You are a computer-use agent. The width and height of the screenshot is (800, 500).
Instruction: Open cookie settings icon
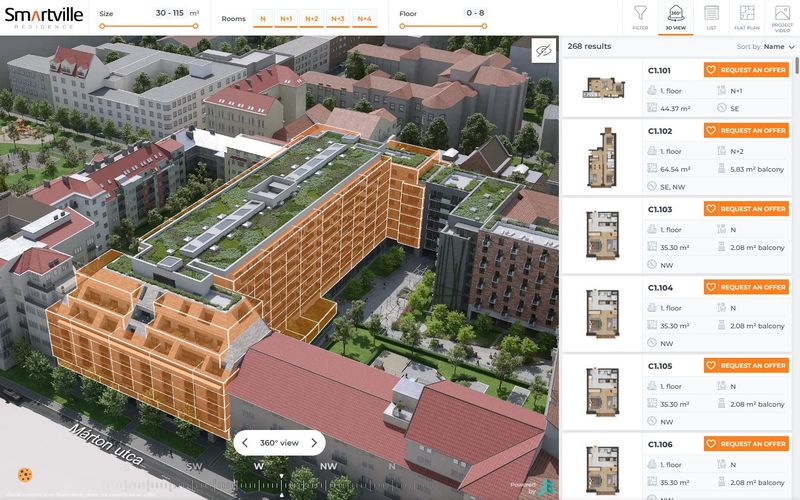tap(24, 475)
